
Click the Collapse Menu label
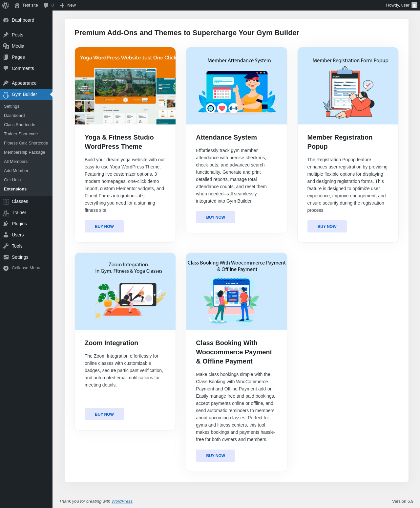tap(26, 268)
